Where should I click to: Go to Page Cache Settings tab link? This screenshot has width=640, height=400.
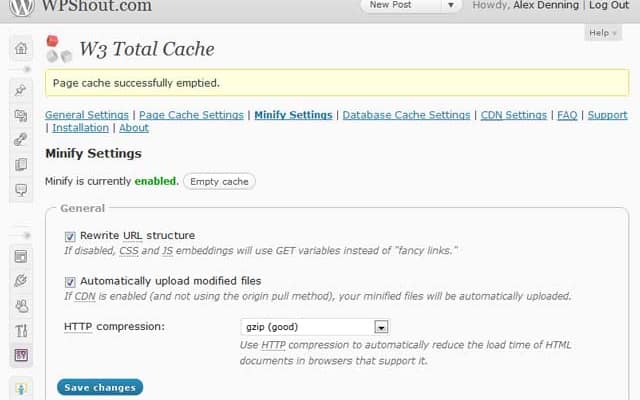point(191,115)
